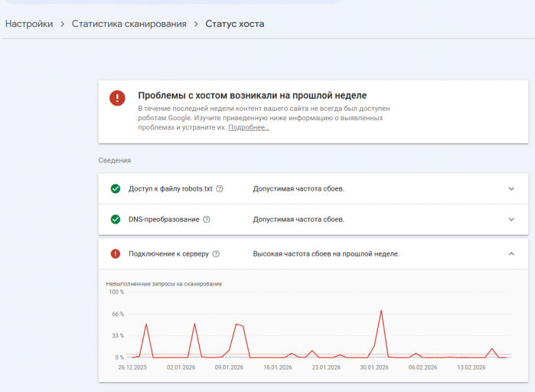Click the Доступ к файлу robots.txt label
The width and height of the screenshot is (535, 392).
point(170,188)
